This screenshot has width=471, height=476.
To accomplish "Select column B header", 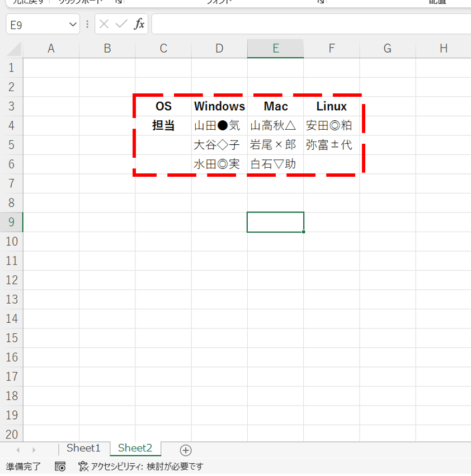I will (107, 49).
